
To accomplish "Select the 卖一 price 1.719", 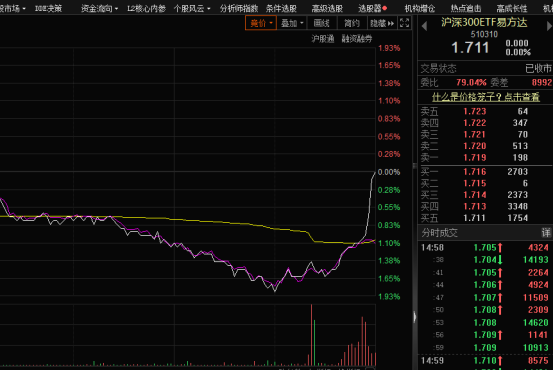I will [475, 158].
